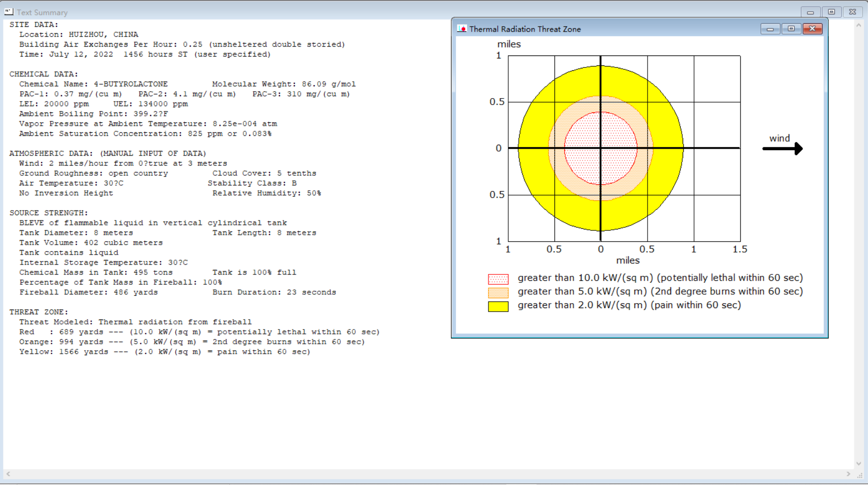The height and width of the screenshot is (485, 868).
Task: Click the "THREAT ZONE:" heading
Action: (39, 312)
